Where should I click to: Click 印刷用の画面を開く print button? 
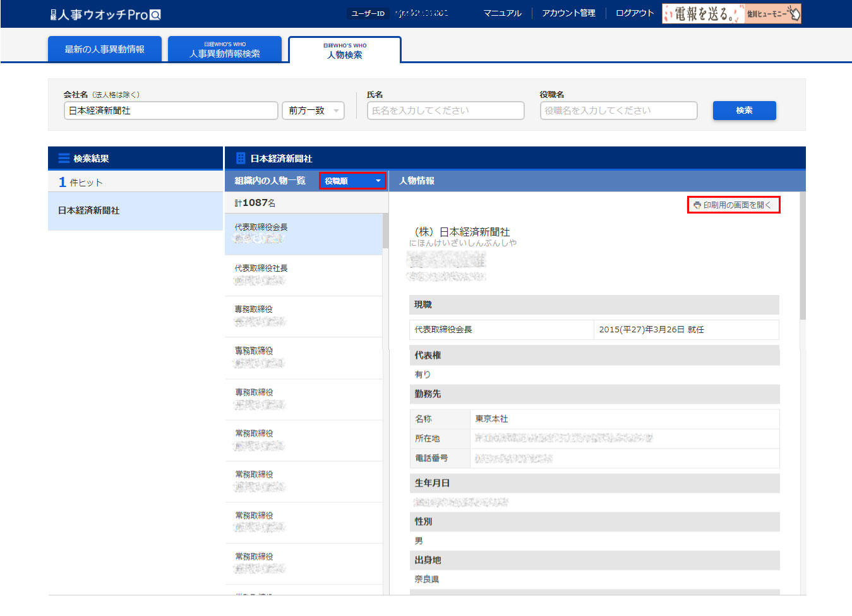pyautogui.click(x=734, y=205)
